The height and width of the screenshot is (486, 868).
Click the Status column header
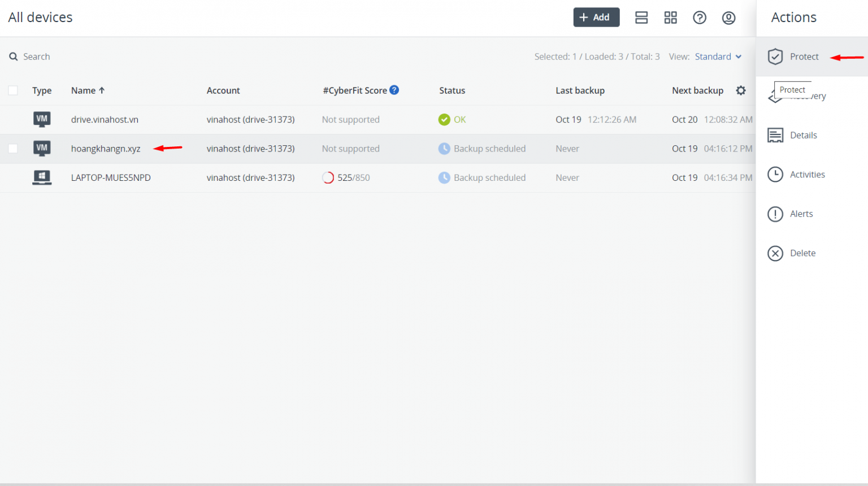point(452,90)
